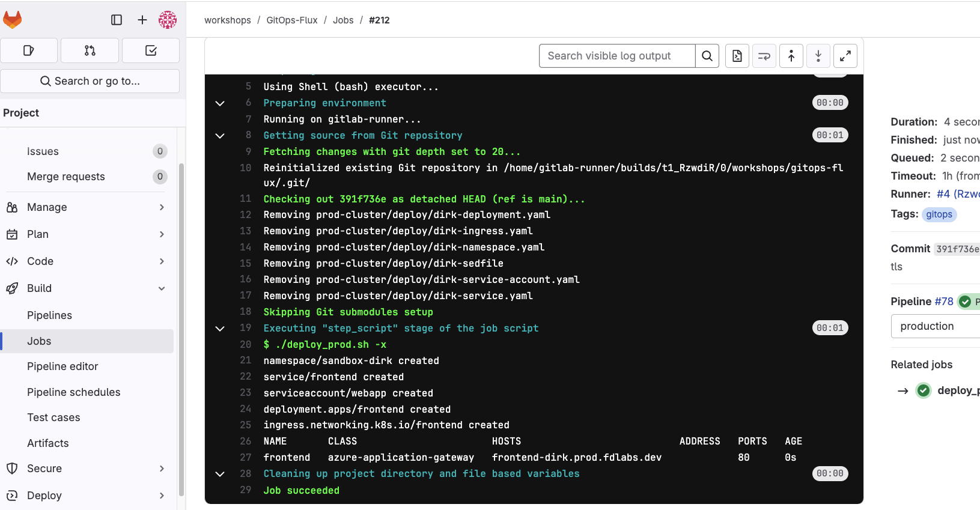The image size is (980, 510).
Task: Open runner #4 link
Action: click(958, 194)
